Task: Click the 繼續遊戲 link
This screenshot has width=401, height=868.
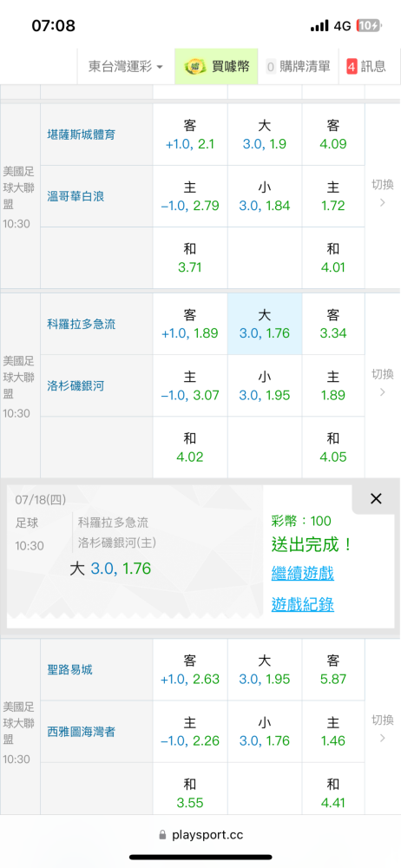Action: click(x=302, y=573)
